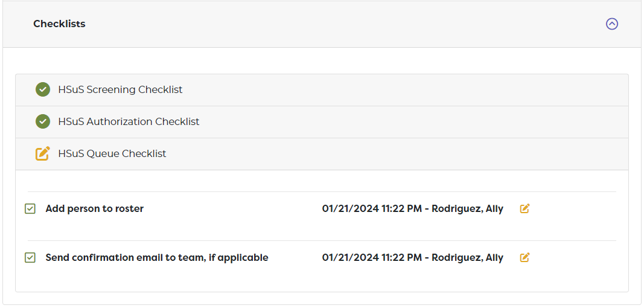Click the pencil icon beside HSuS Queue Checklist

pyautogui.click(x=42, y=154)
